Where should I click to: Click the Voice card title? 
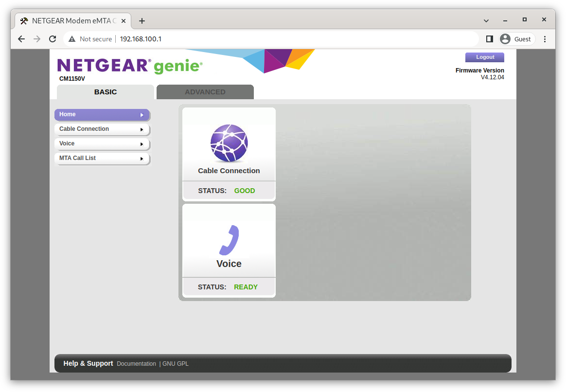point(229,264)
